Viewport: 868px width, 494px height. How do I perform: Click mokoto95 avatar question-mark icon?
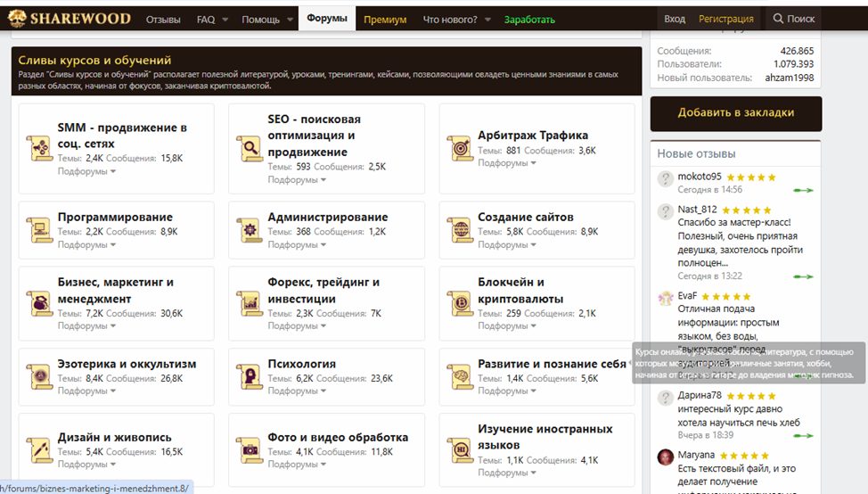[665, 179]
